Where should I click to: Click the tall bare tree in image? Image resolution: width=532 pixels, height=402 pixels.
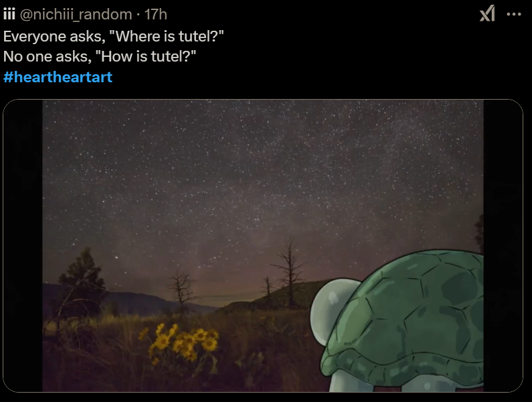pos(290,273)
